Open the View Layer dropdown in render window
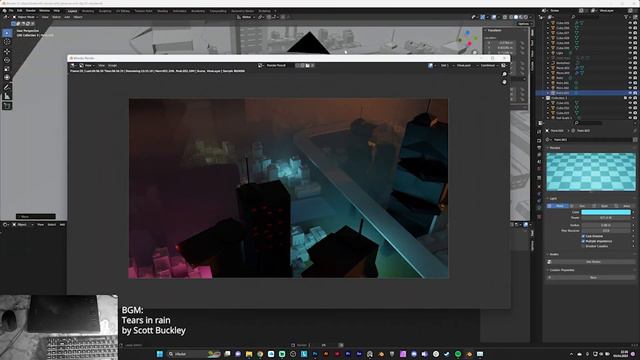640x360 pixels. tap(466, 65)
